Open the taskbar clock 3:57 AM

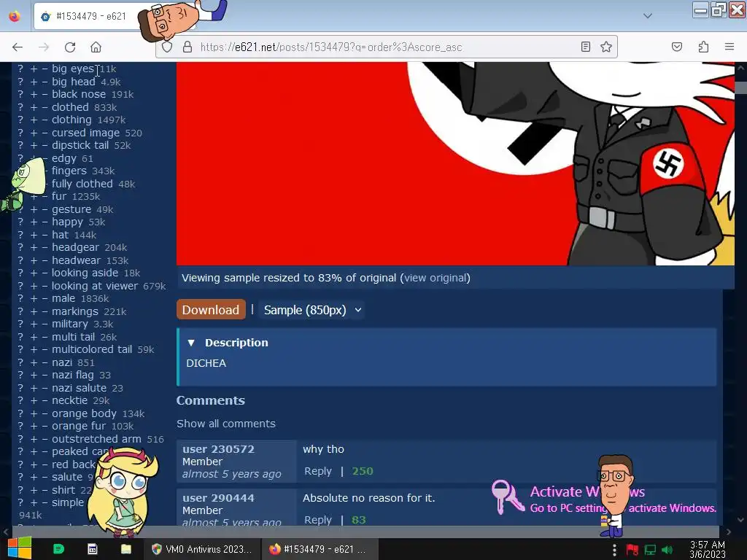pyautogui.click(x=708, y=549)
